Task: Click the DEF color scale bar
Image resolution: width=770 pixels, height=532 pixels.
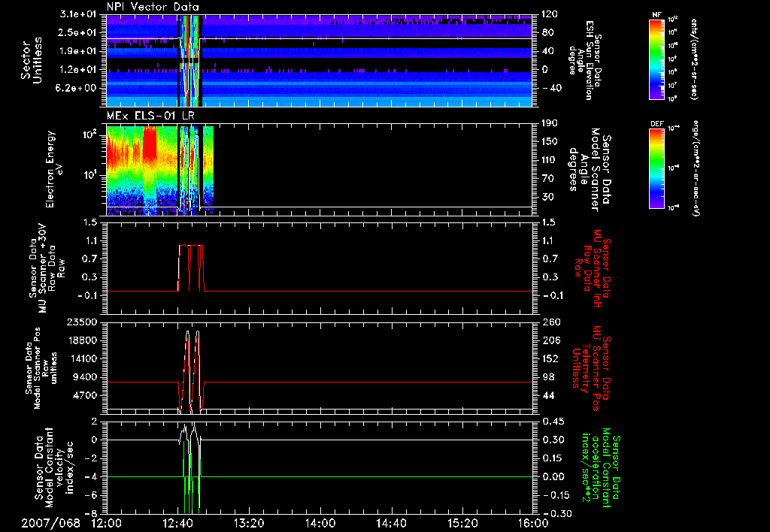Action: (x=657, y=168)
